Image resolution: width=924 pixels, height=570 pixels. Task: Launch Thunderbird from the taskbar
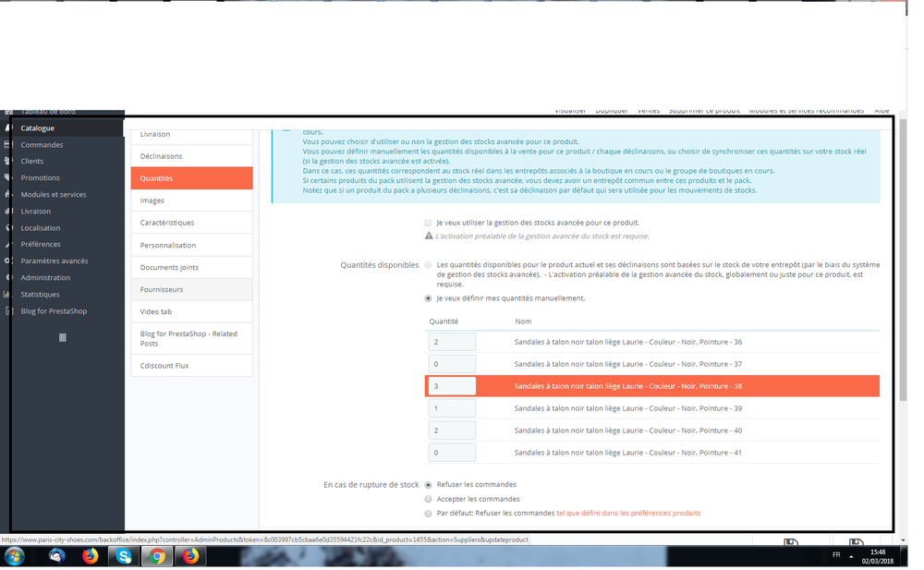pos(56,556)
